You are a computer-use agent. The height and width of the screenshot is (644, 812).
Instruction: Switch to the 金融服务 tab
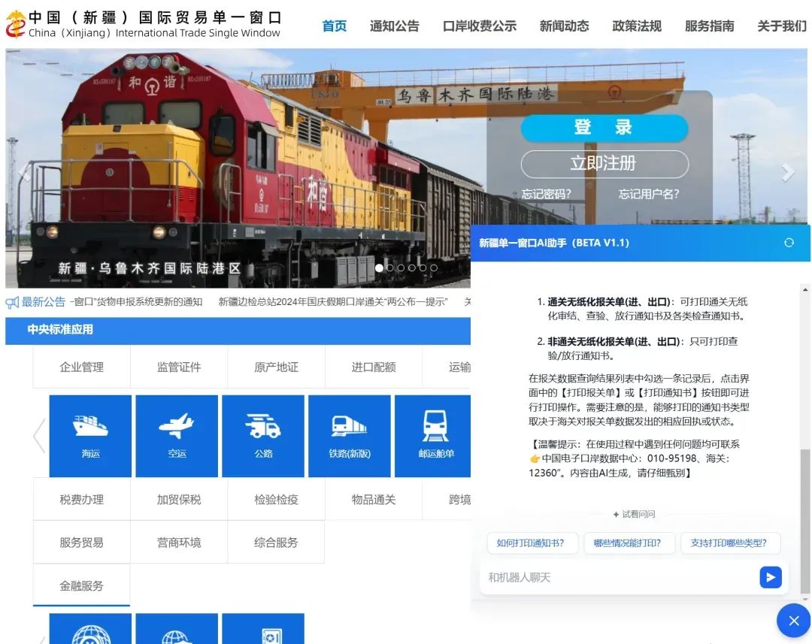pos(82,585)
